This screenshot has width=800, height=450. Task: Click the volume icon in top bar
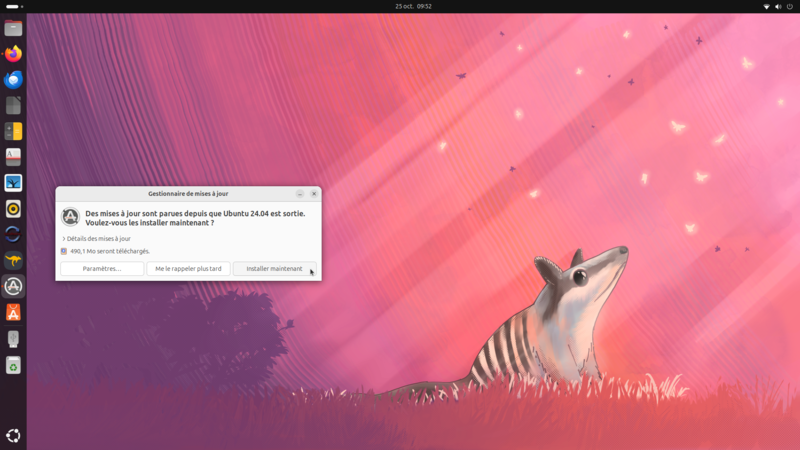(778, 7)
